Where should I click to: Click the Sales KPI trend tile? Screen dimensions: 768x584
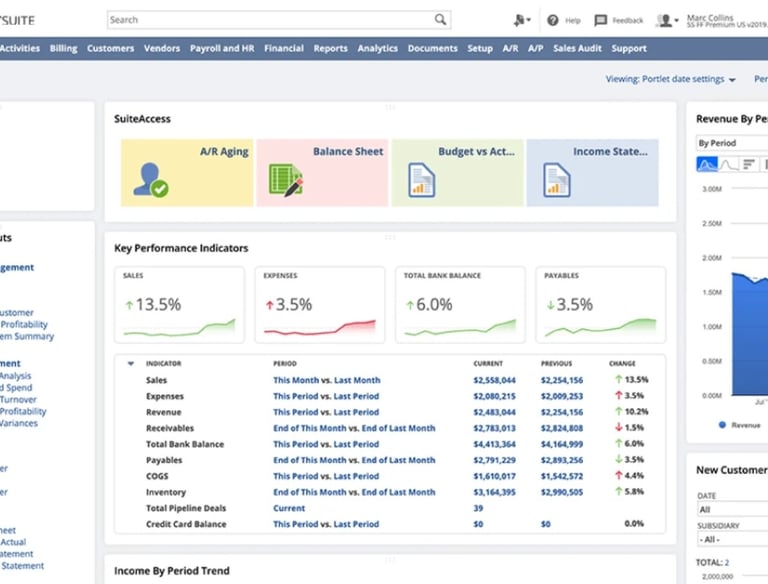click(180, 304)
